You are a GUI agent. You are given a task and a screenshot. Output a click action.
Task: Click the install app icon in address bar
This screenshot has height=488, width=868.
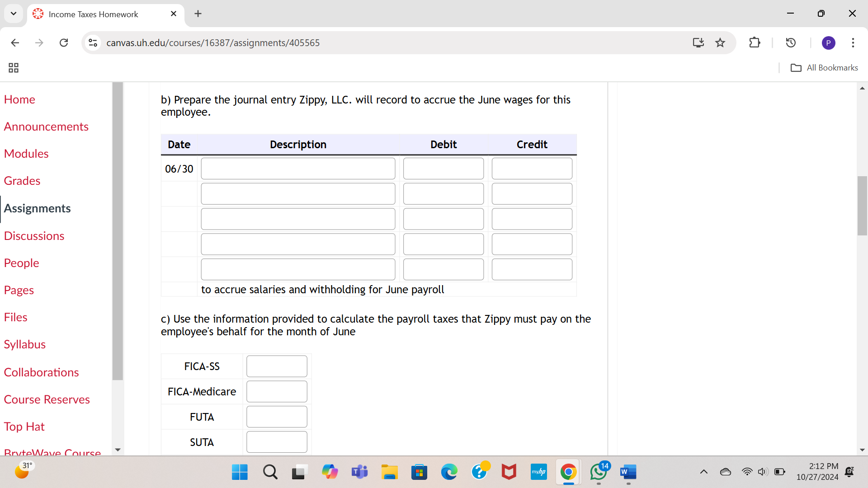[698, 42]
